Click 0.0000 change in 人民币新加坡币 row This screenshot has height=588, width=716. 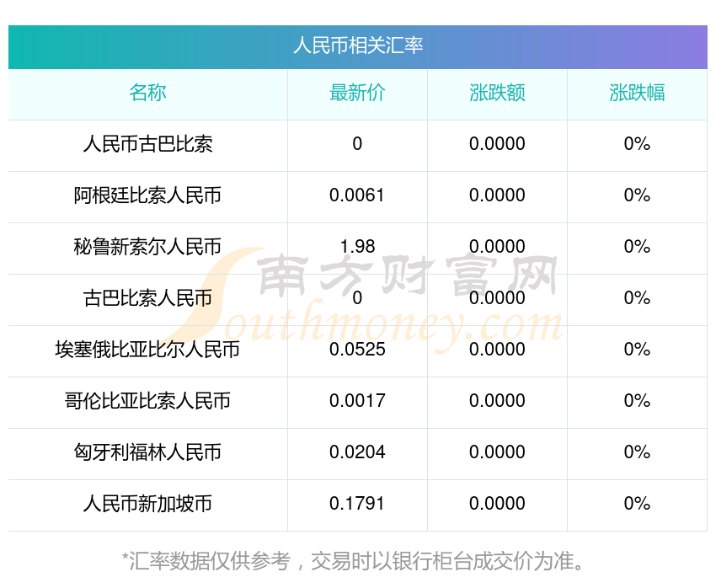coord(497,504)
